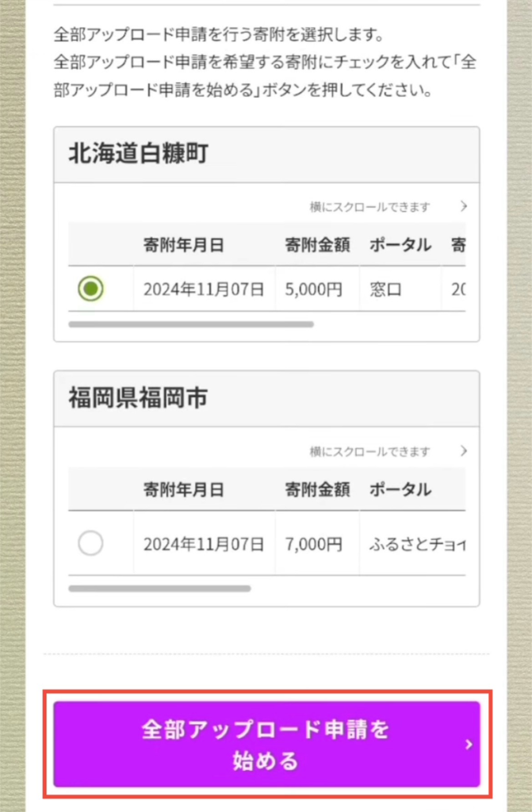
Task: Click 寄附金額 column header in 北海道白糠町 table
Action: (317, 245)
